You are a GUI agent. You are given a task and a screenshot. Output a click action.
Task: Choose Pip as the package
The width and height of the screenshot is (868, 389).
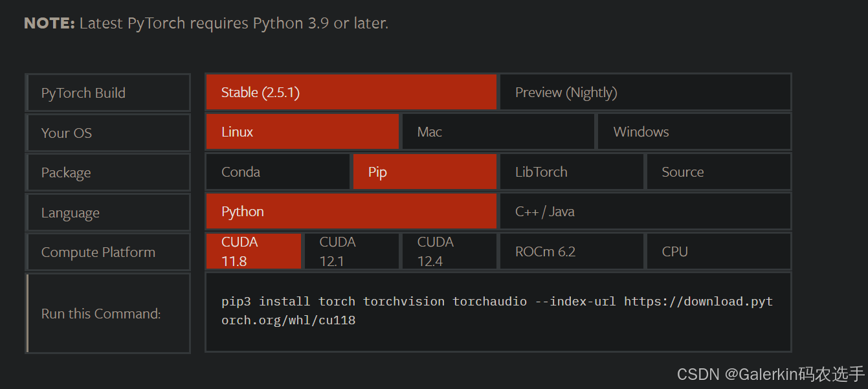point(425,172)
